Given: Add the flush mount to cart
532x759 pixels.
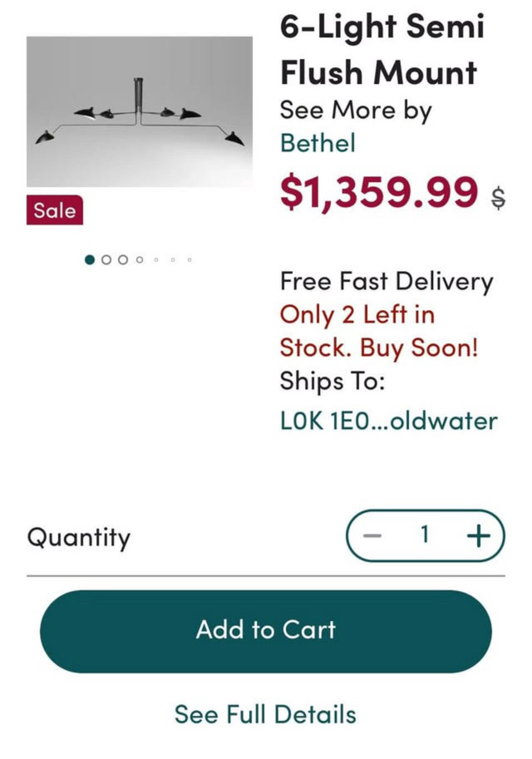Looking at the screenshot, I should click(x=266, y=631).
